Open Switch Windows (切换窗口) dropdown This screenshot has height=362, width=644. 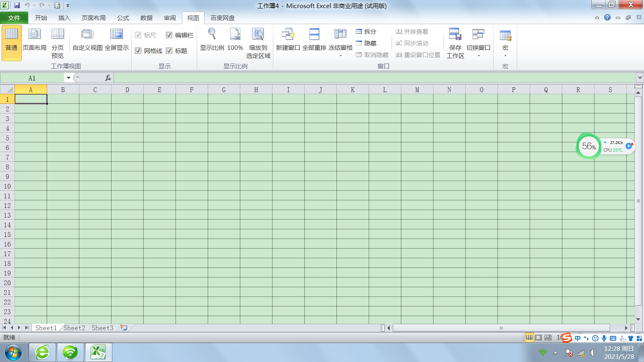(x=478, y=42)
